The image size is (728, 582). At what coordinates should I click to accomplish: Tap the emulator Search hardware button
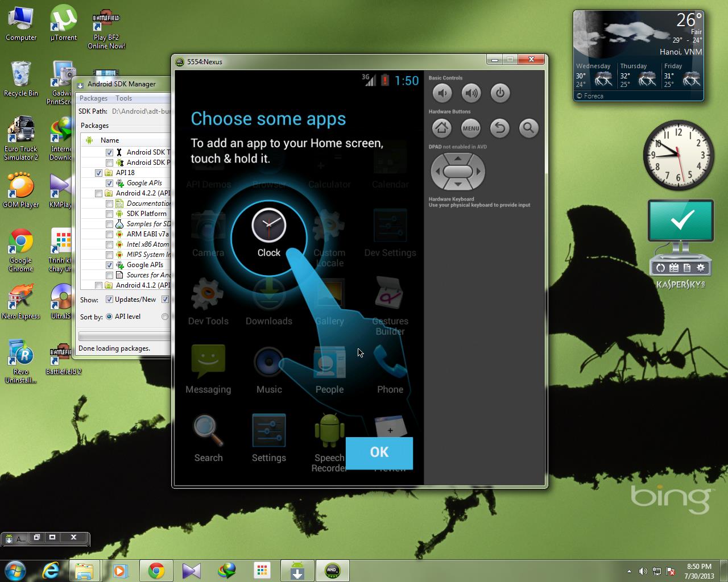pyautogui.click(x=528, y=128)
